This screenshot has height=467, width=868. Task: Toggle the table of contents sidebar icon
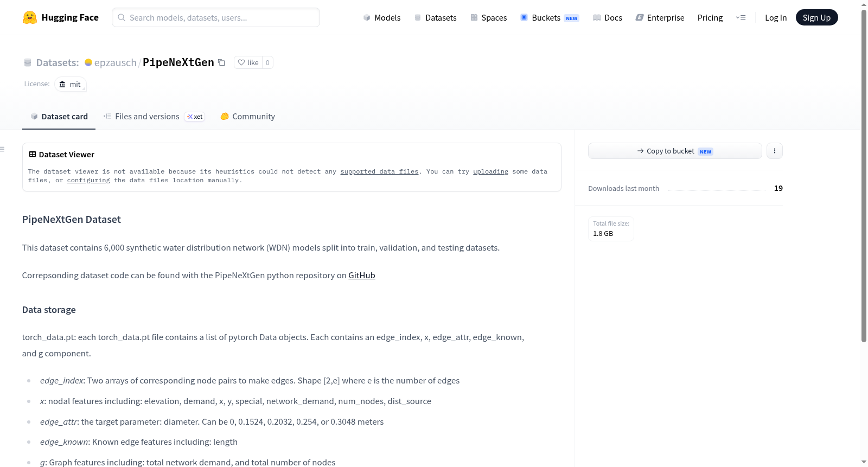point(2,149)
